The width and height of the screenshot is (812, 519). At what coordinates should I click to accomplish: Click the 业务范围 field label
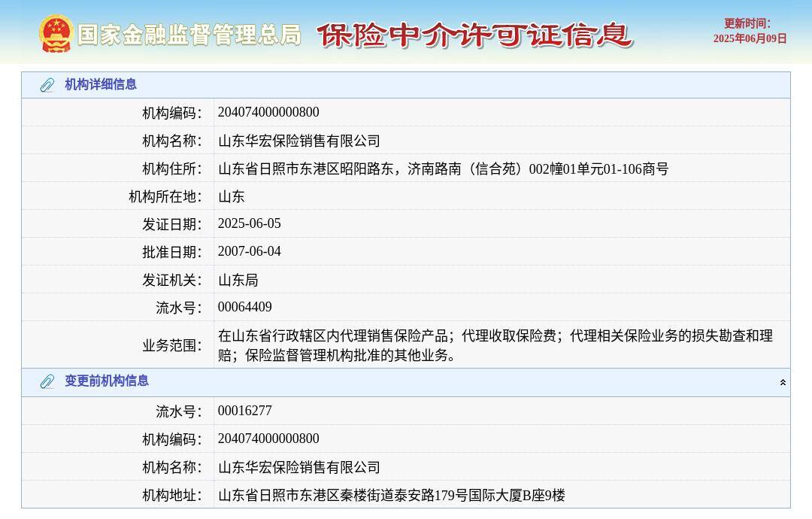point(172,345)
